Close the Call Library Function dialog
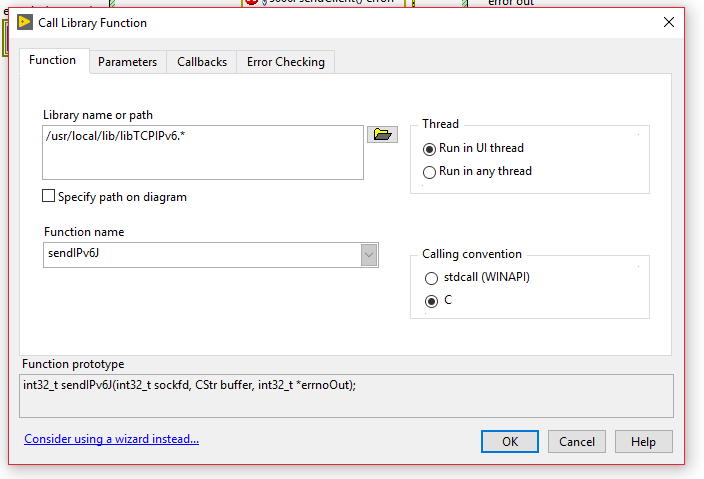This screenshot has width=704, height=479. 668,22
